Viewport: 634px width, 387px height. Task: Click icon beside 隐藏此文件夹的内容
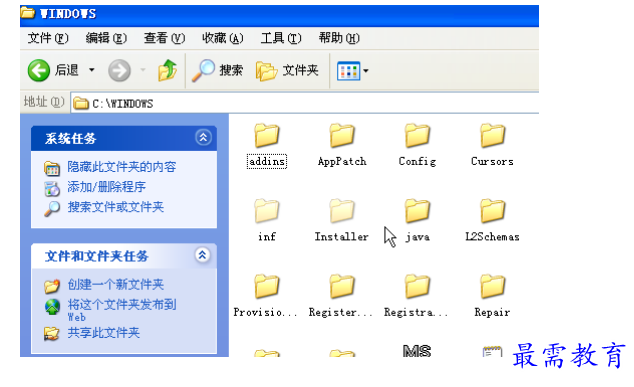pos(52,168)
